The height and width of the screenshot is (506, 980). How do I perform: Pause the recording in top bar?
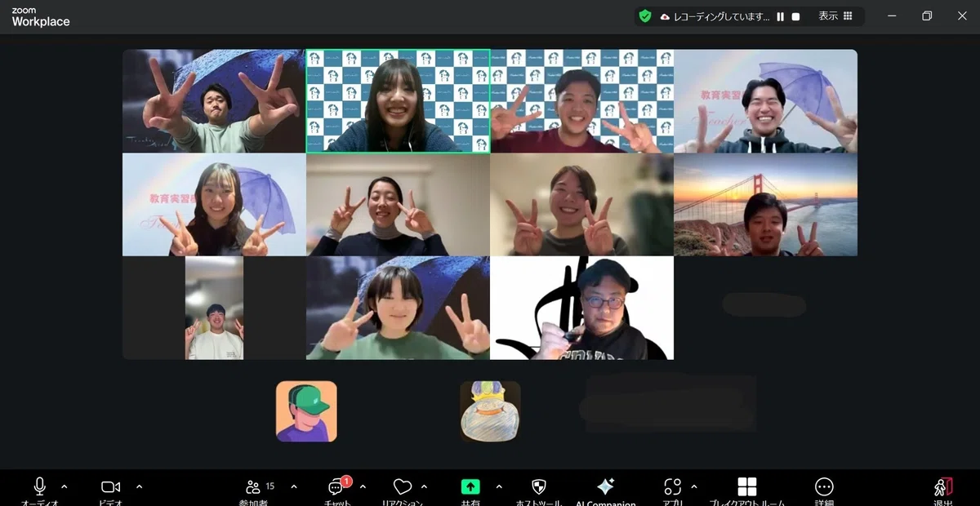click(781, 16)
